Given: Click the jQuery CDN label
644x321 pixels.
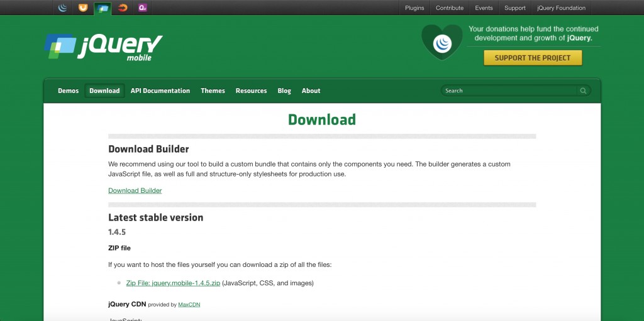Looking at the screenshot, I should coord(127,304).
